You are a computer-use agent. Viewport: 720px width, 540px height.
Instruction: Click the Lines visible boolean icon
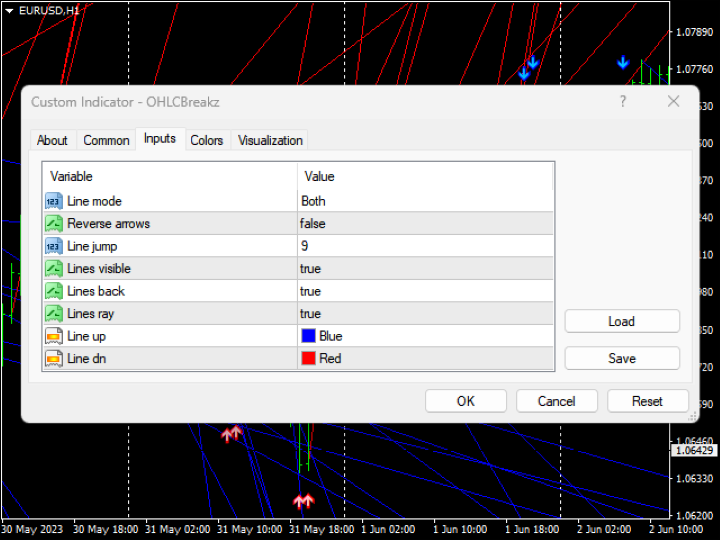click(x=54, y=269)
